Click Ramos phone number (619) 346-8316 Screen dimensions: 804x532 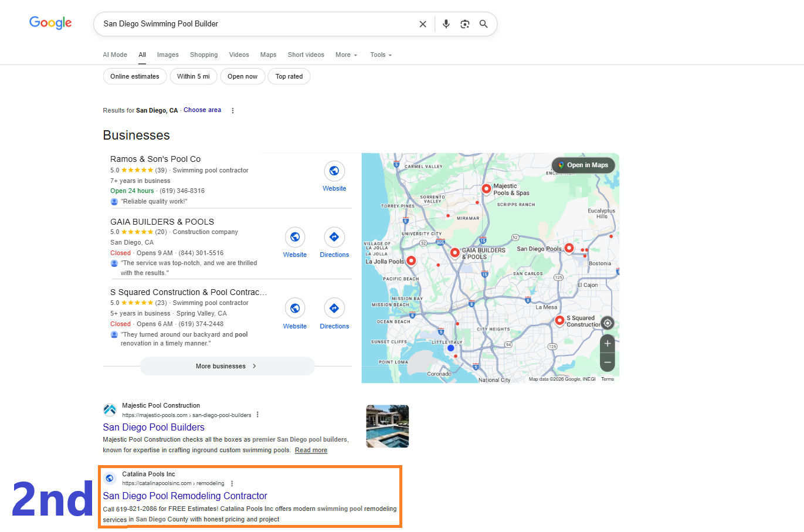182,191
